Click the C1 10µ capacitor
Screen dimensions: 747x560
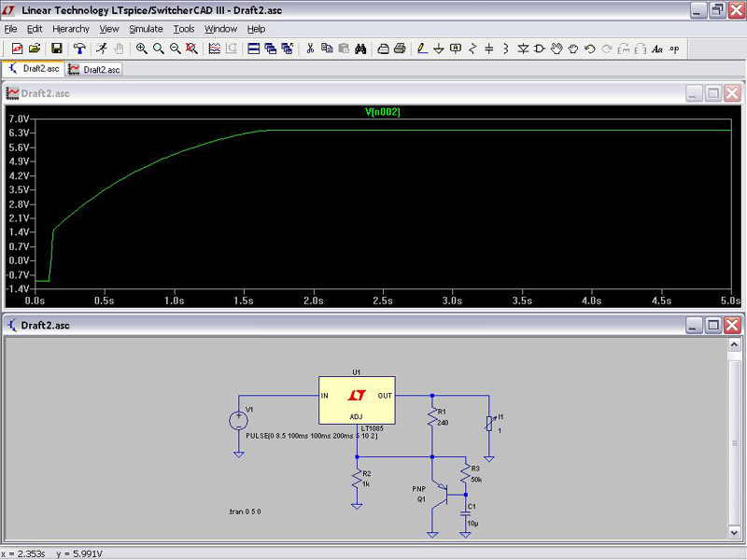point(466,514)
